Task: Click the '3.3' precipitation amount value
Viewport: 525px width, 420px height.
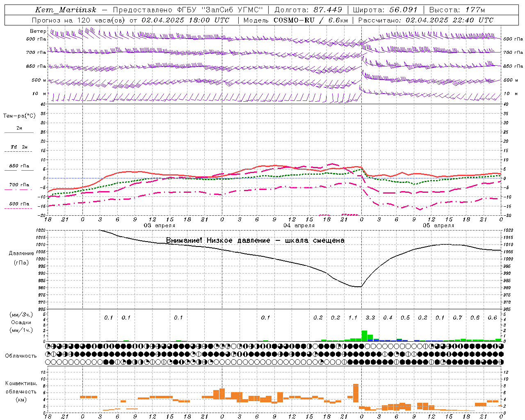Action: pos(370,317)
